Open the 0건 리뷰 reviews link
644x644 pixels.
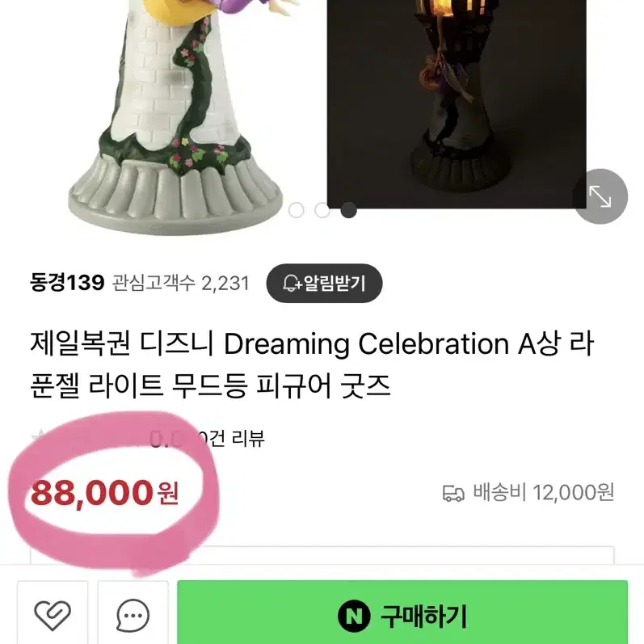[x=231, y=438]
